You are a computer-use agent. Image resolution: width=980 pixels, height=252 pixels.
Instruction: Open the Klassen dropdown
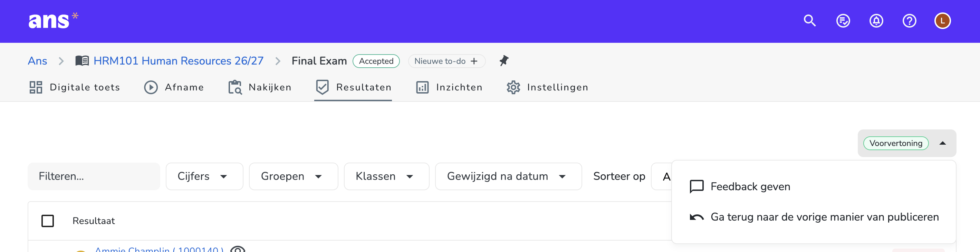[386, 176]
